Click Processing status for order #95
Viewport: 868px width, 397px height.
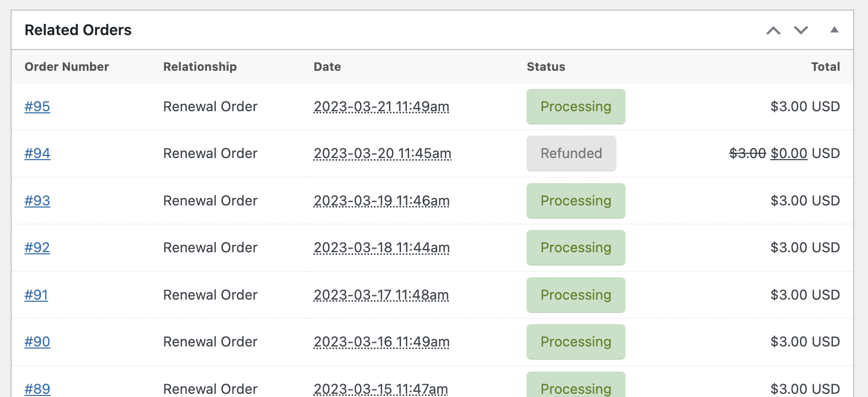[x=575, y=106]
